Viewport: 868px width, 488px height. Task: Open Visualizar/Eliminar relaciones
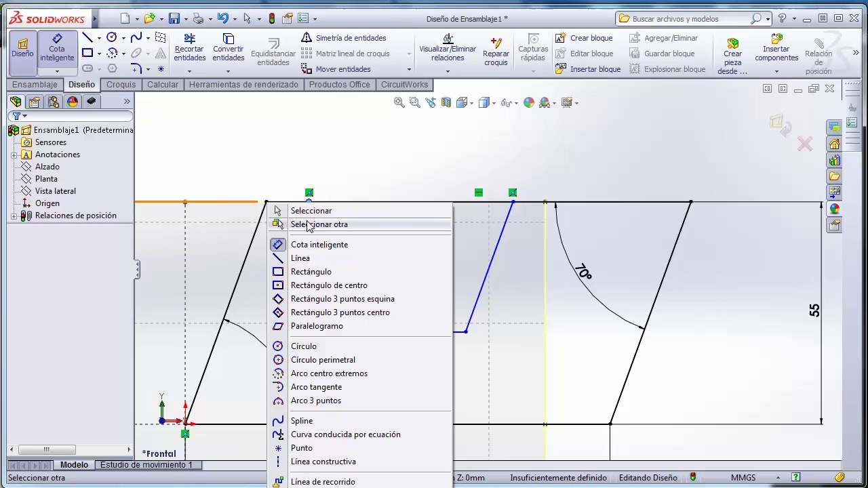coord(448,47)
